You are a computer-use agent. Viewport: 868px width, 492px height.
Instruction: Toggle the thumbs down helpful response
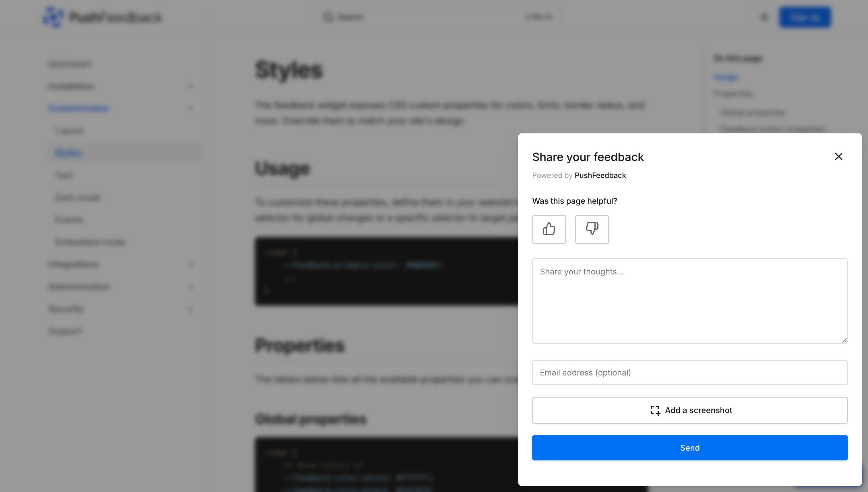click(592, 229)
